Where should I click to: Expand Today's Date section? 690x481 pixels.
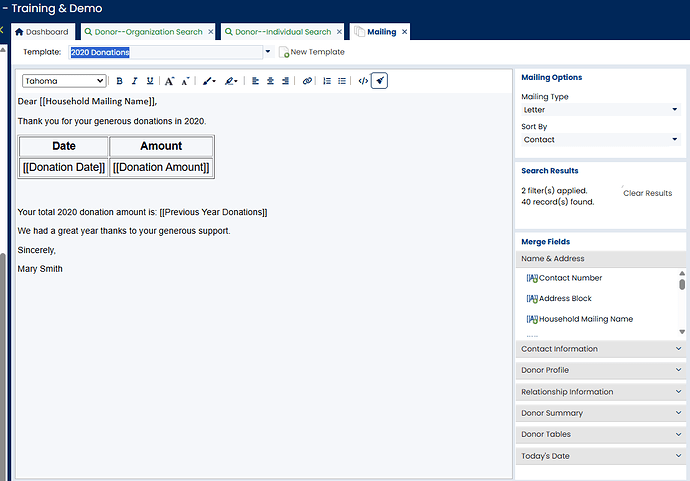[601, 456]
